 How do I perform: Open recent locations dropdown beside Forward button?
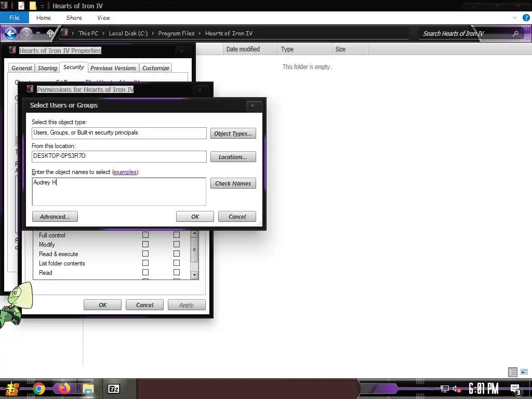pyautogui.click(x=38, y=33)
